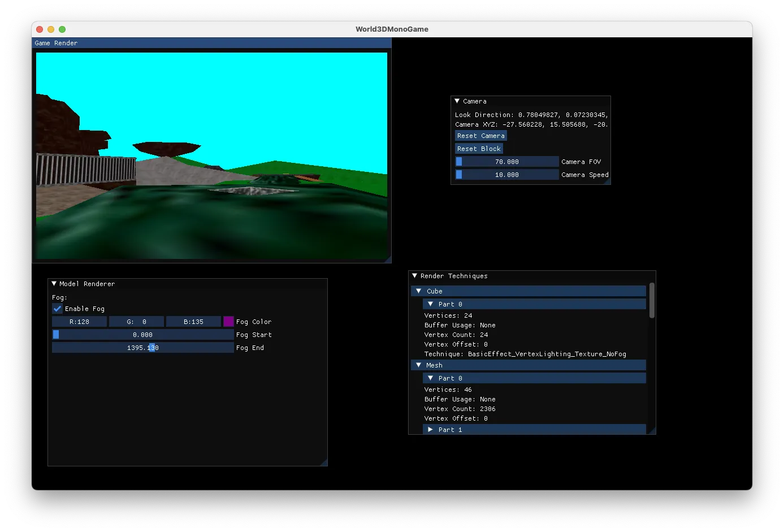Click the Camera FOV slider
Screen dimensions: 784x532
point(507,162)
